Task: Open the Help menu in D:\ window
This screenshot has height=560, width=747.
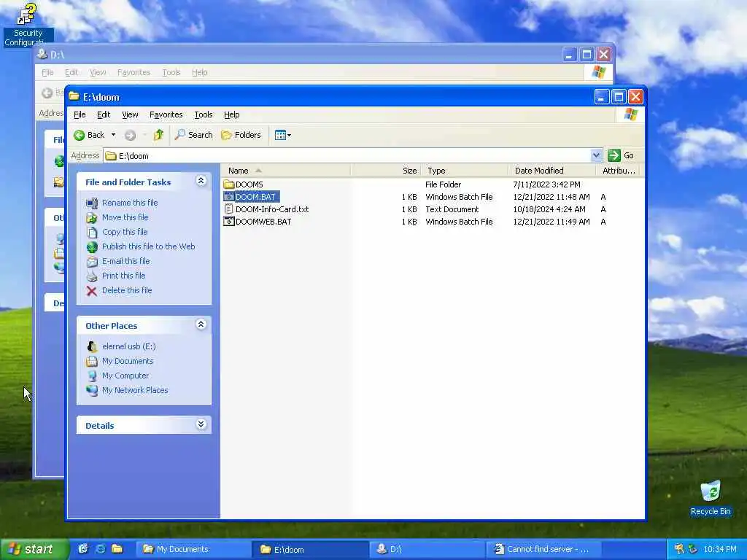Action: pos(200,72)
